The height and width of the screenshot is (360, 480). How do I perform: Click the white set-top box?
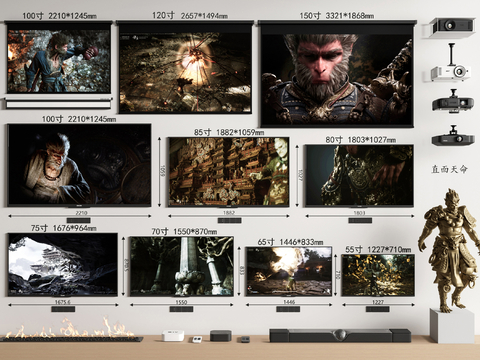click(x=173, y=335)
